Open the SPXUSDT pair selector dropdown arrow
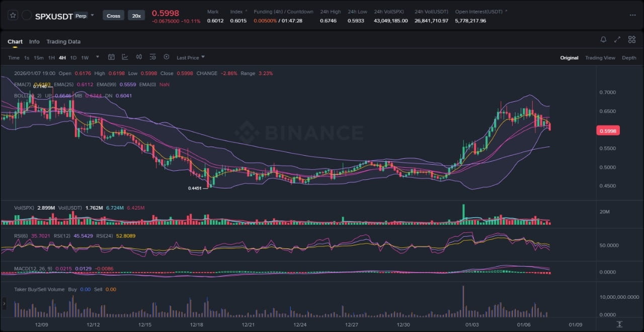This screenshot has height=332, width=644. pyautogui.click(x=92, y=16)
